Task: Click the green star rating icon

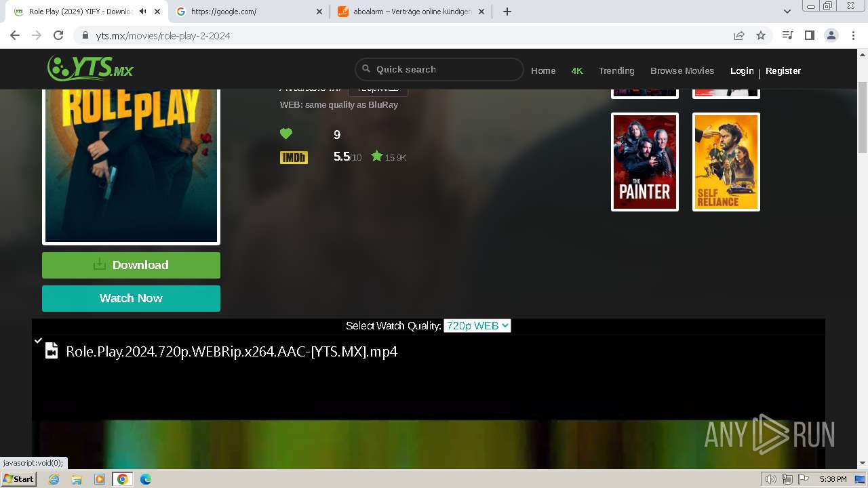Action: [376, 156]
